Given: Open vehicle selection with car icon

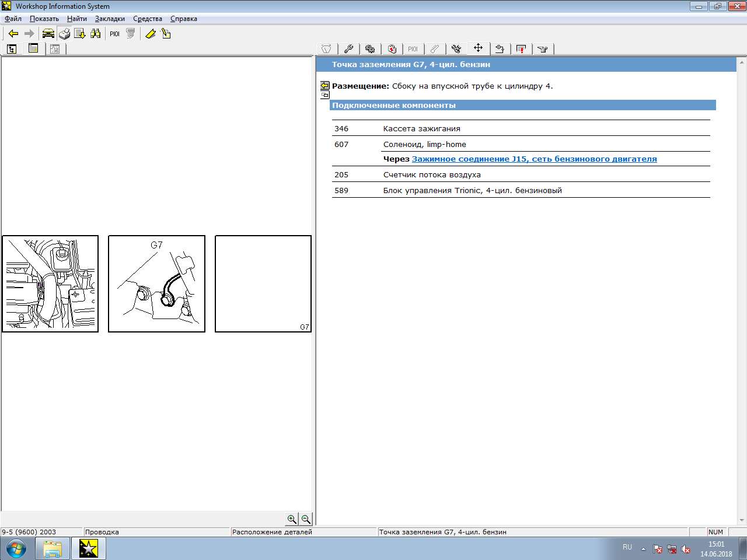Looking at the screenshot, I should pos(48,34).
